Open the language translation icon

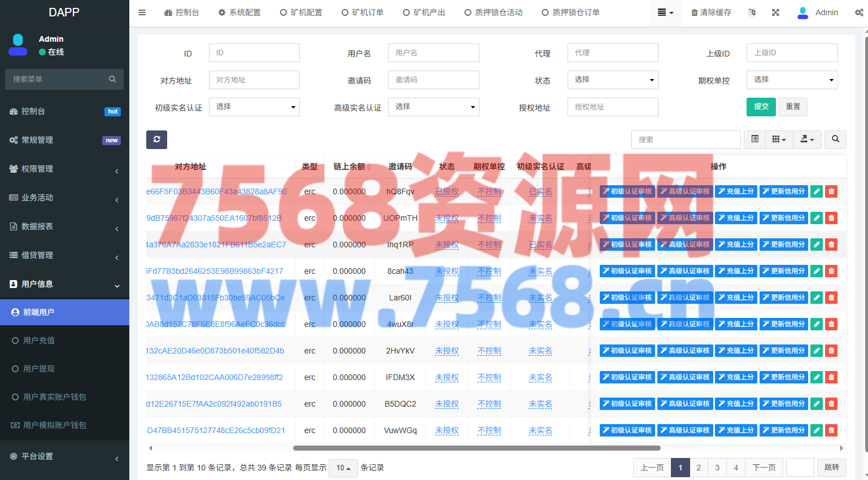tap(752, 12)
